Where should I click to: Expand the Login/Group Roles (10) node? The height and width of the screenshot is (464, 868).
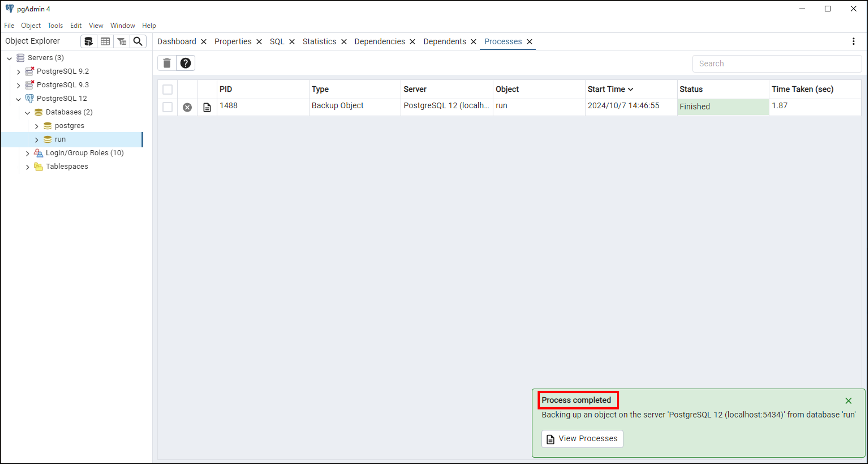pyautogui.click(x=28, y=153)
